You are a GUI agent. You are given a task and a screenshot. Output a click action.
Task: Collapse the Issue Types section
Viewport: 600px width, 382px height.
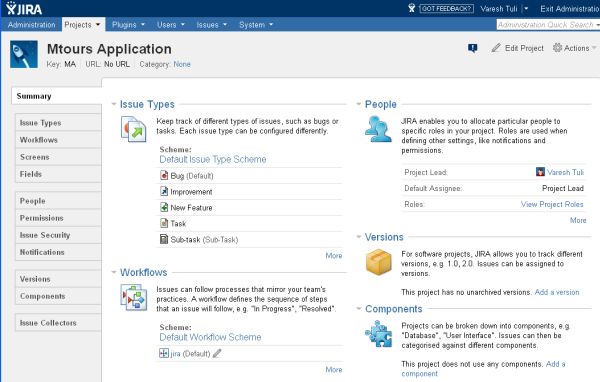(x=114, y=104)
